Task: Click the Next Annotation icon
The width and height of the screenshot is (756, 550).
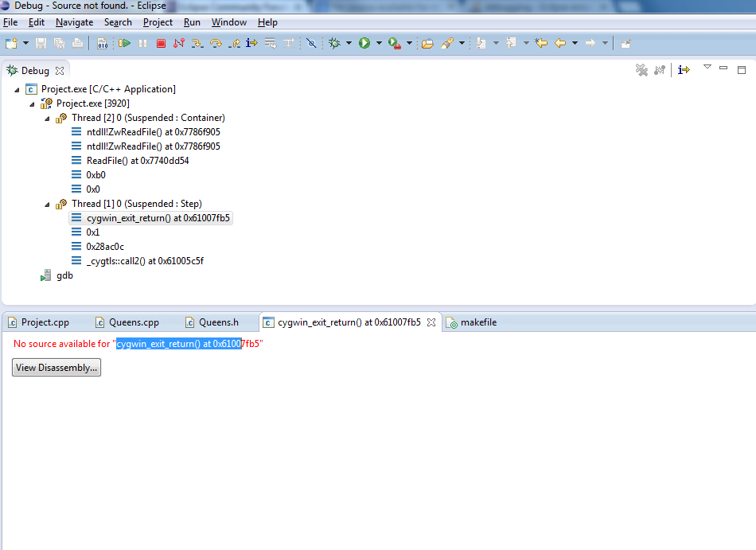Action: [481, 44]
